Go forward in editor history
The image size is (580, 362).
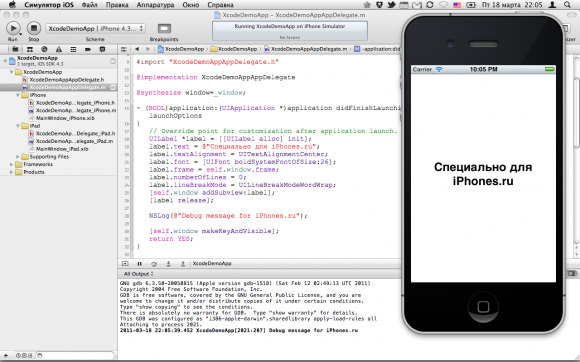point(148,49)
